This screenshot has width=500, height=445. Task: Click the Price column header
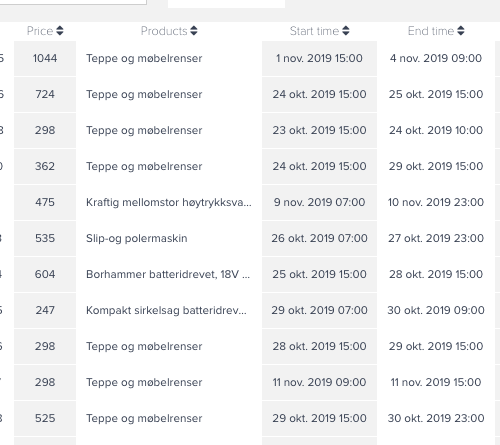pyautogui.click(x=40, y=31)
